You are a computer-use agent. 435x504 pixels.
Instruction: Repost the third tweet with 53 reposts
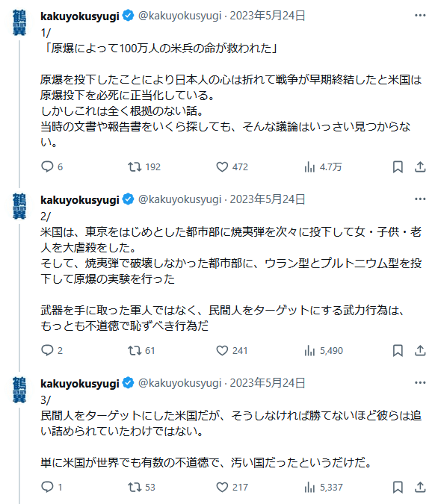point(141,487)
